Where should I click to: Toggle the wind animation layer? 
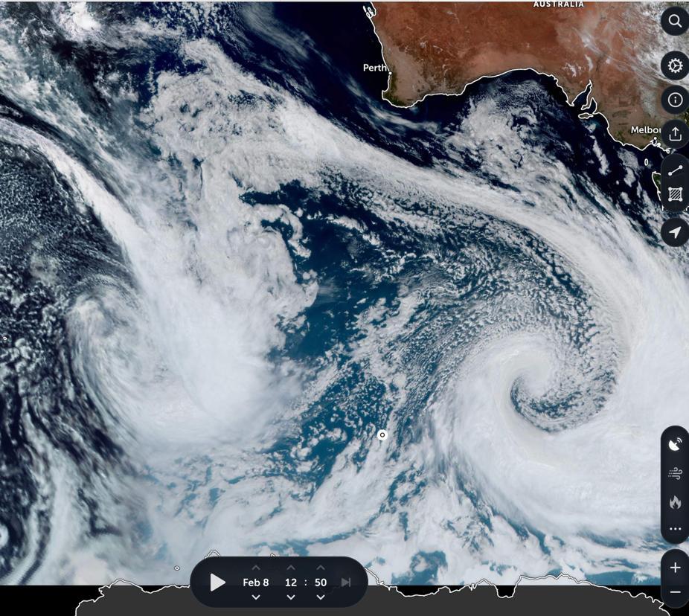click(674, 473)
